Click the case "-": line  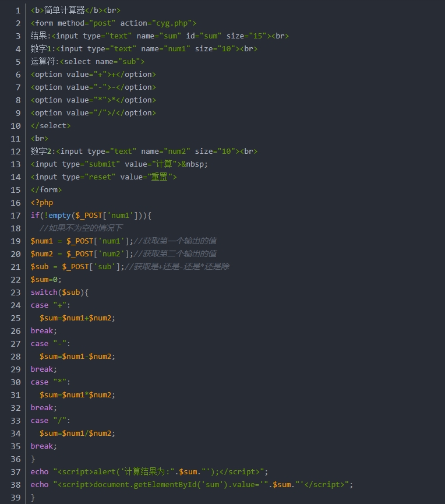click(51, 343)
